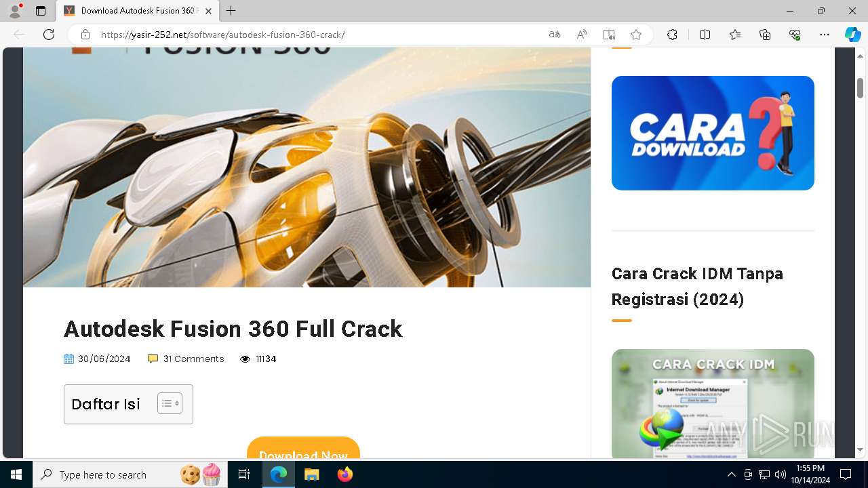Click the translate page icon

tap(555, 35)
